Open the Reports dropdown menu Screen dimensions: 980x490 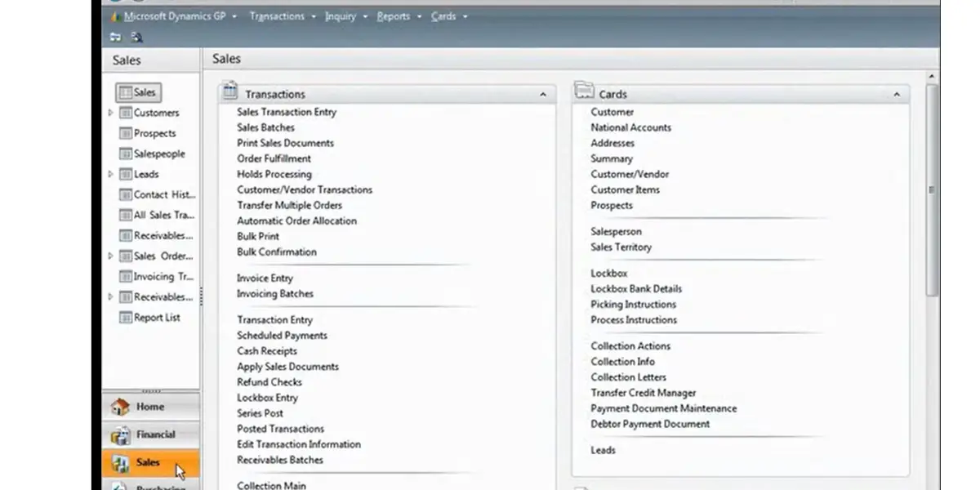coord(393,16)
